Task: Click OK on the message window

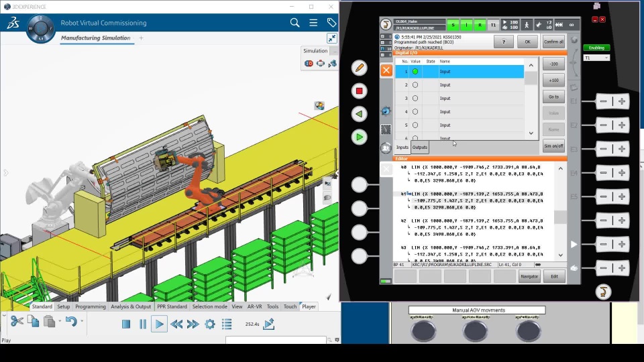Action: (527, 42)
